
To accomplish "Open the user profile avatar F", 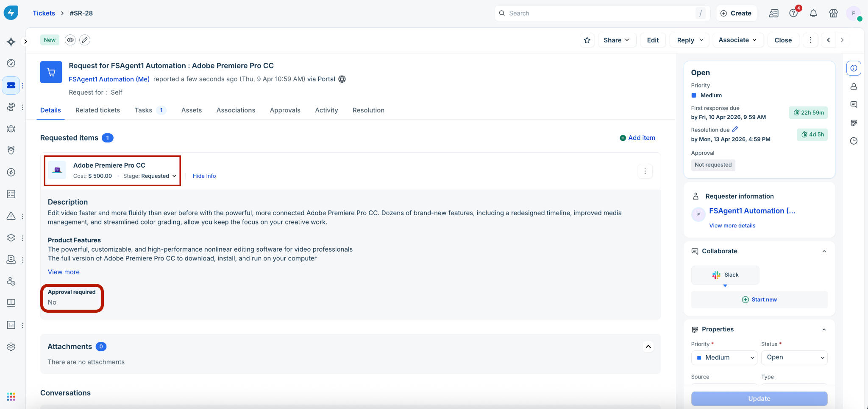I will point(854,13).
